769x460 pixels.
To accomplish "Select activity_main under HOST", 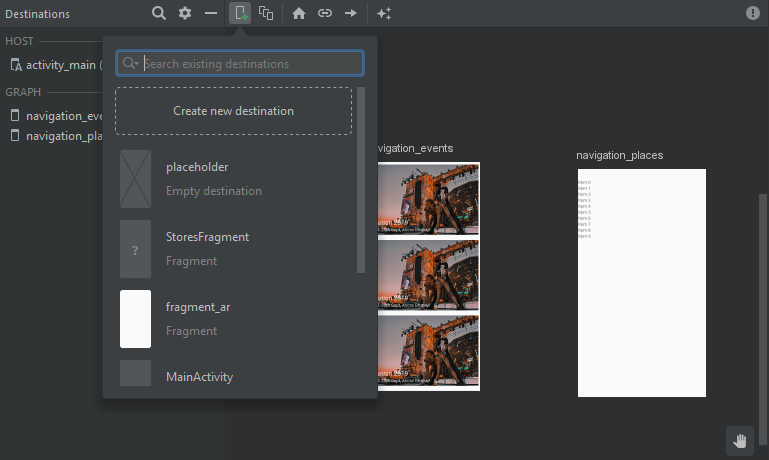I will (x=60, y=65).
